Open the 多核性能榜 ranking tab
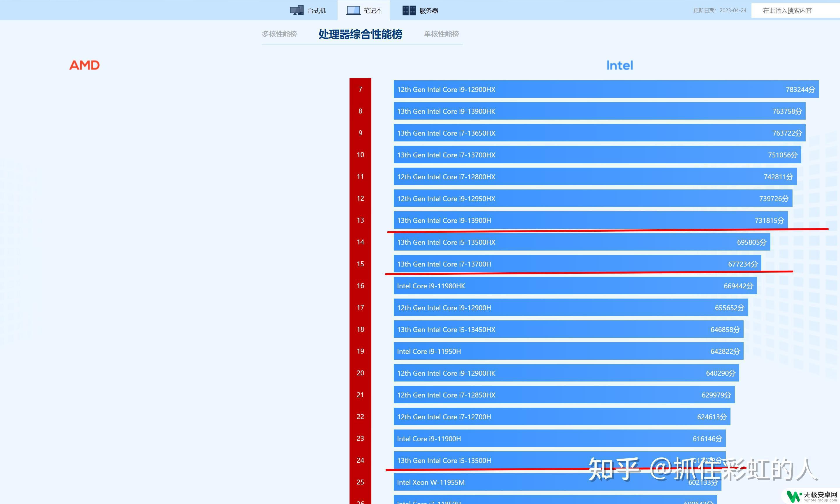The height and width of the screenshot is (504, 840). [279, 34]
